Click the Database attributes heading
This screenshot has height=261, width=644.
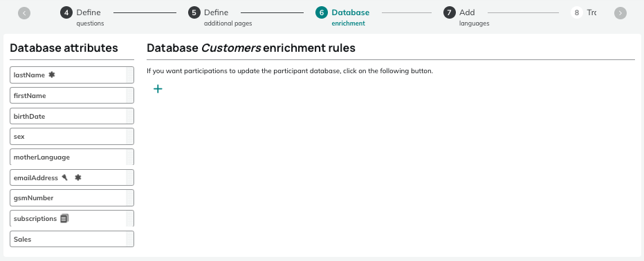[x=64, y=48]
